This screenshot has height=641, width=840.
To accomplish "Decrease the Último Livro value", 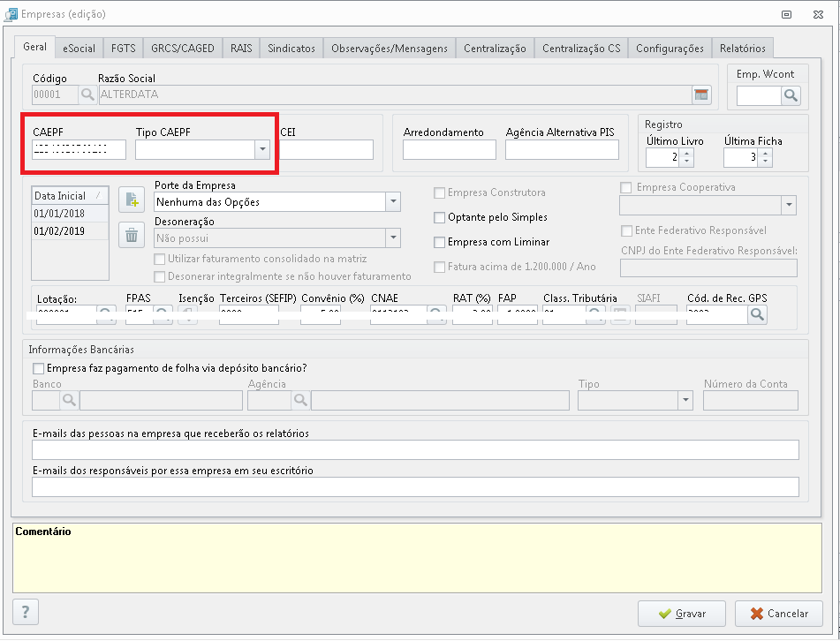I will tap(687, 162).
